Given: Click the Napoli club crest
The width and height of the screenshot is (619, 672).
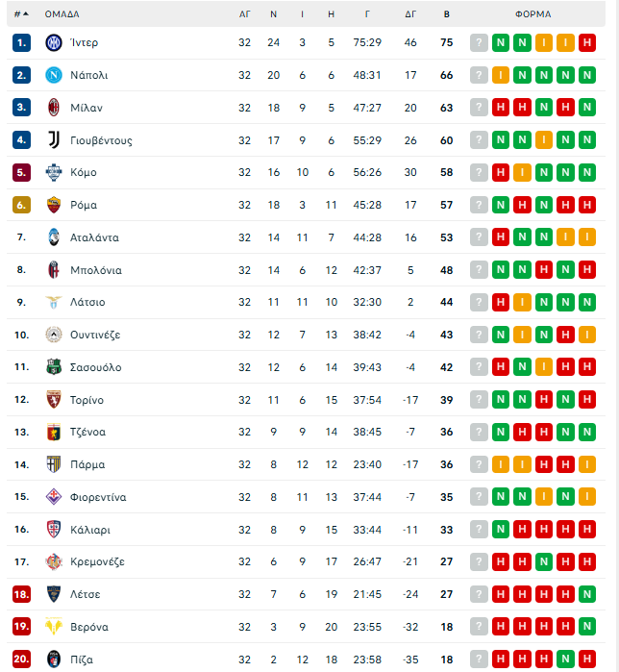Looking at the screenshot, I should coord(53,75).
